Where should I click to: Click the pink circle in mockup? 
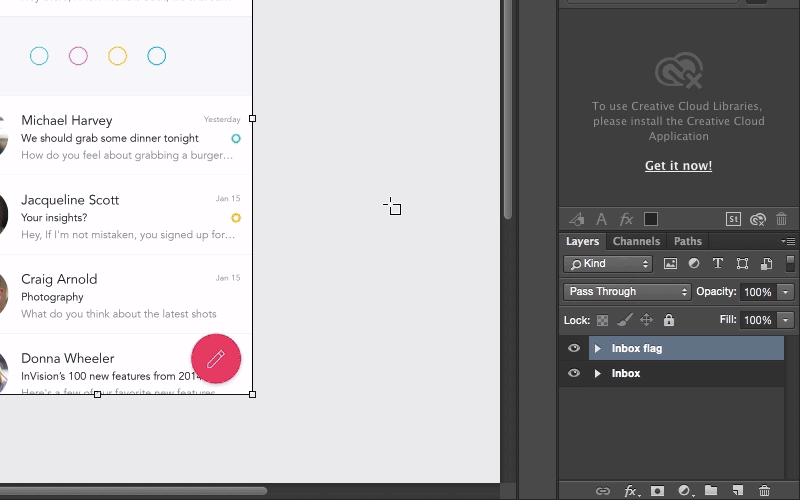[78, 56]
